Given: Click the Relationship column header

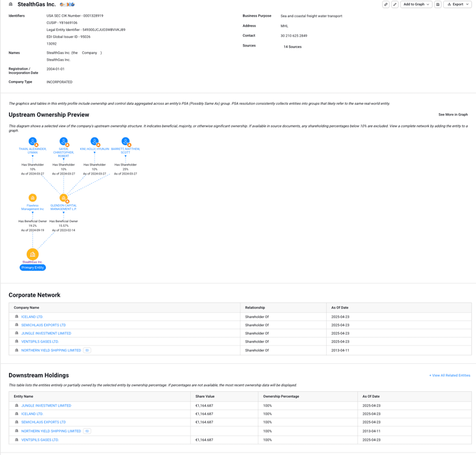Looking at the screenshot, I should (255, 307).
